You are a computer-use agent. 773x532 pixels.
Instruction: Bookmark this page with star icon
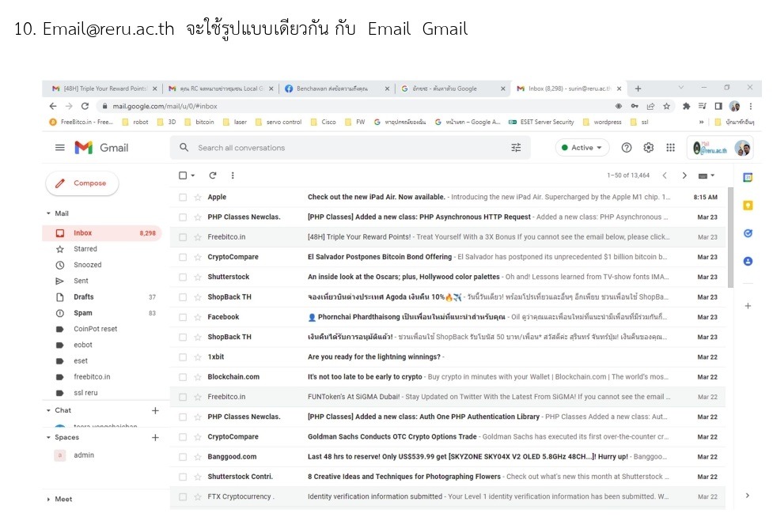(x=666, y=106)
